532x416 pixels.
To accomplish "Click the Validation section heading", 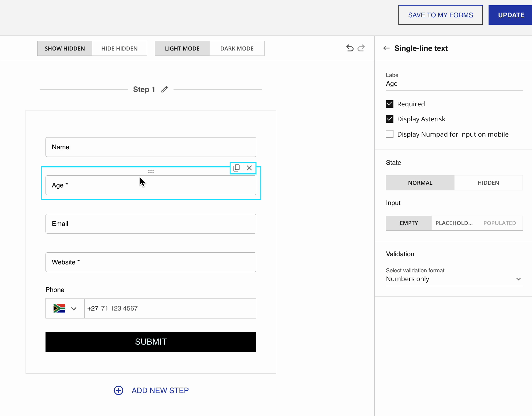I will (400, 254).
